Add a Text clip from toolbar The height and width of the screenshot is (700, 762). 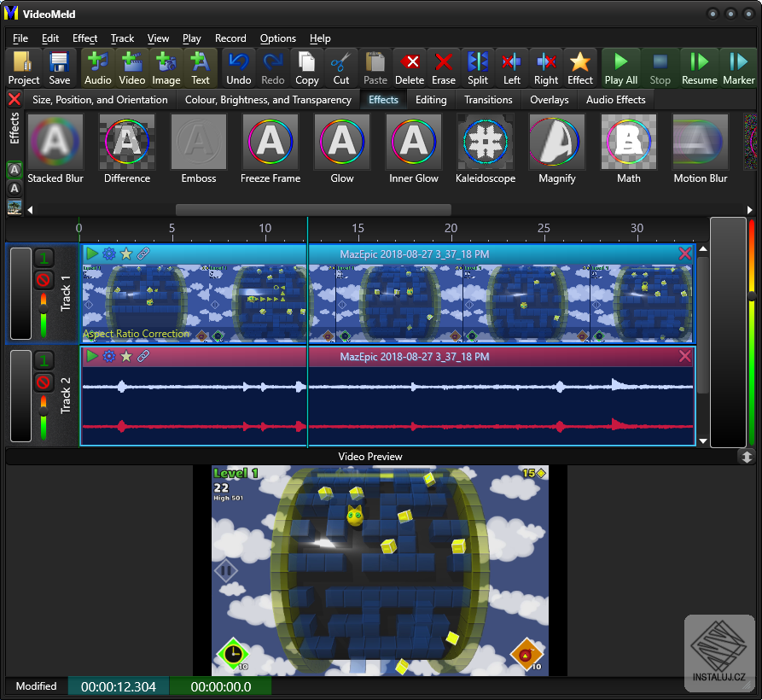[x=201, y=68]
